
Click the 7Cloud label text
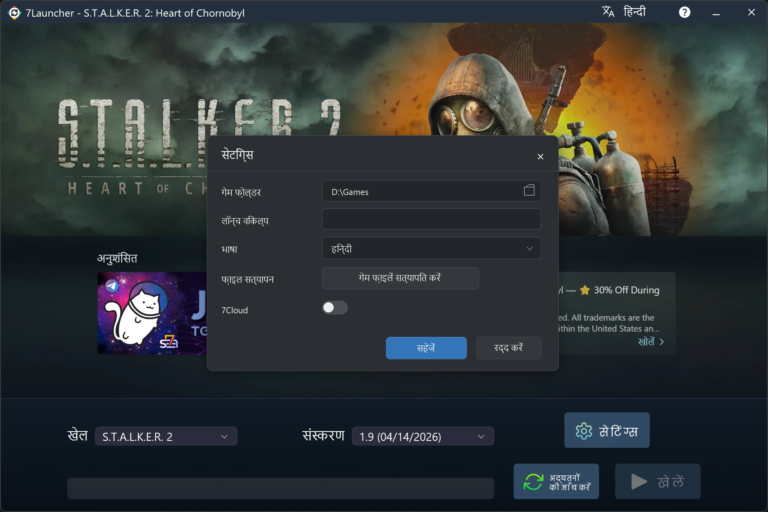point(235,310)
